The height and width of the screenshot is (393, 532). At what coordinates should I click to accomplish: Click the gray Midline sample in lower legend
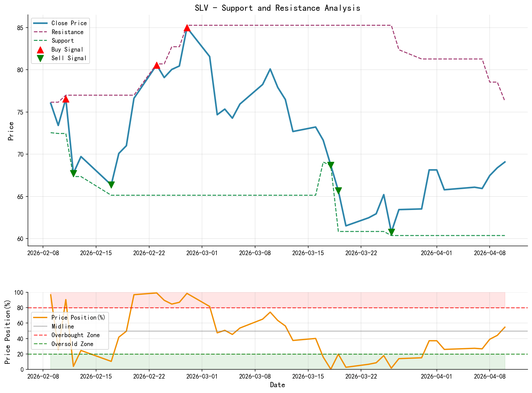pos(41,327)
